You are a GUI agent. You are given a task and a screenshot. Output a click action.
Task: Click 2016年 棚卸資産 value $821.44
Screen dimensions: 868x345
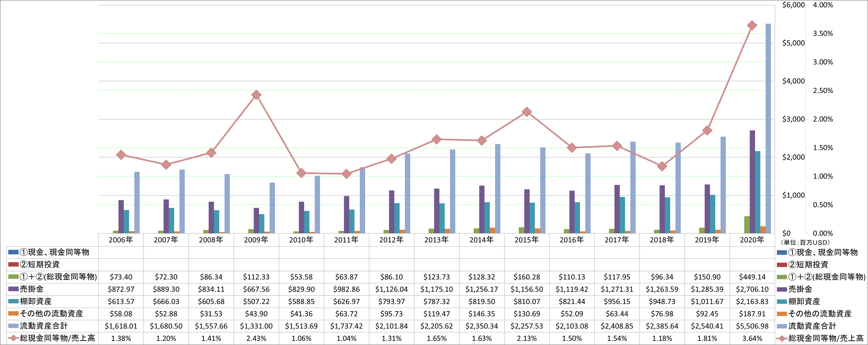coord(572,302)
